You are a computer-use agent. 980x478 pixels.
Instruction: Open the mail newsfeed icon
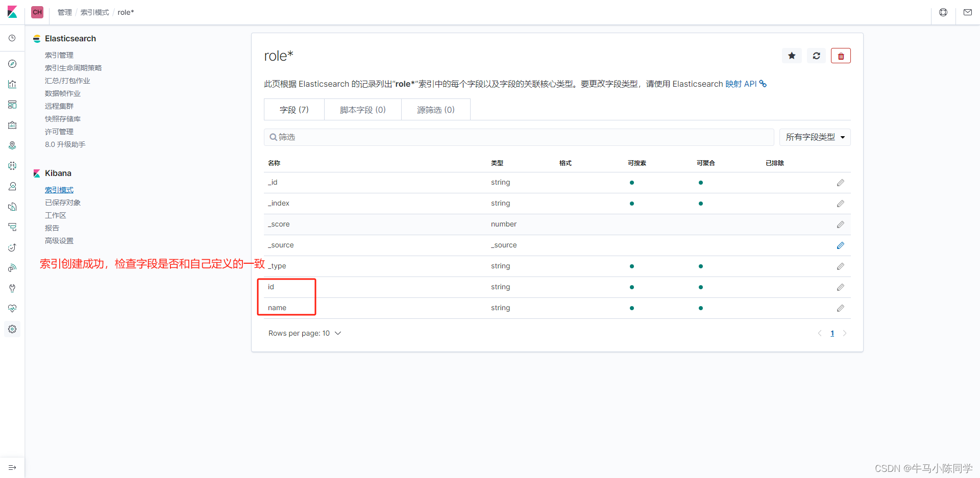(x=968, y=12)
